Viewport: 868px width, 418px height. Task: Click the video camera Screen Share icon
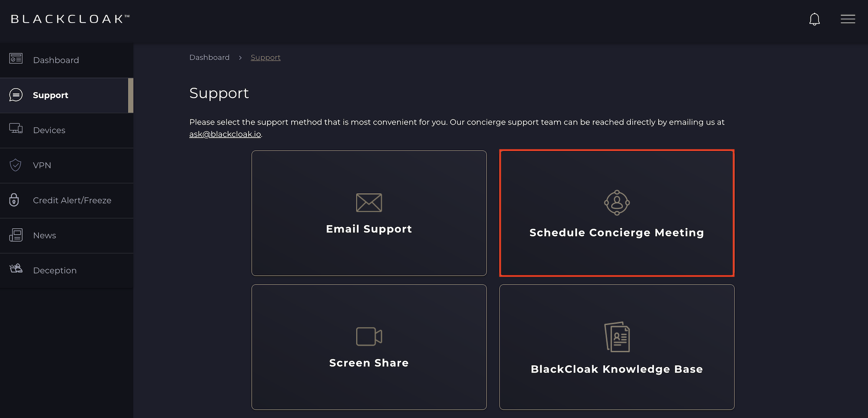click(369, 336)
